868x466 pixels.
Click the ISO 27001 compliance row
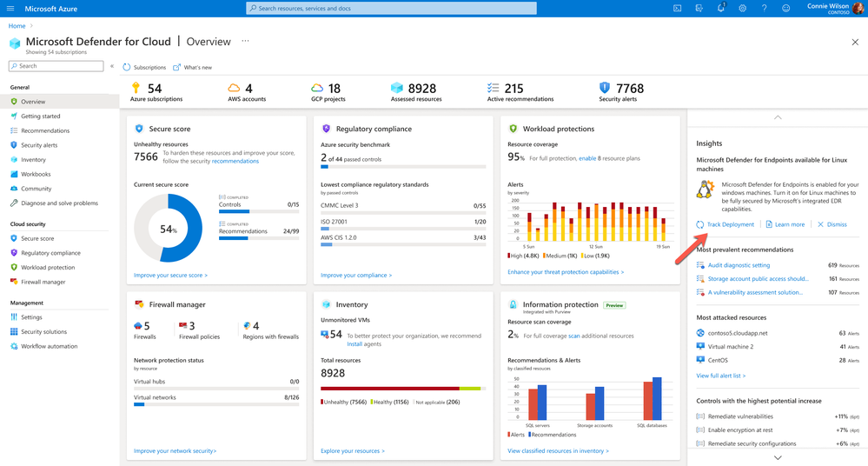click(x=403, y=223)
